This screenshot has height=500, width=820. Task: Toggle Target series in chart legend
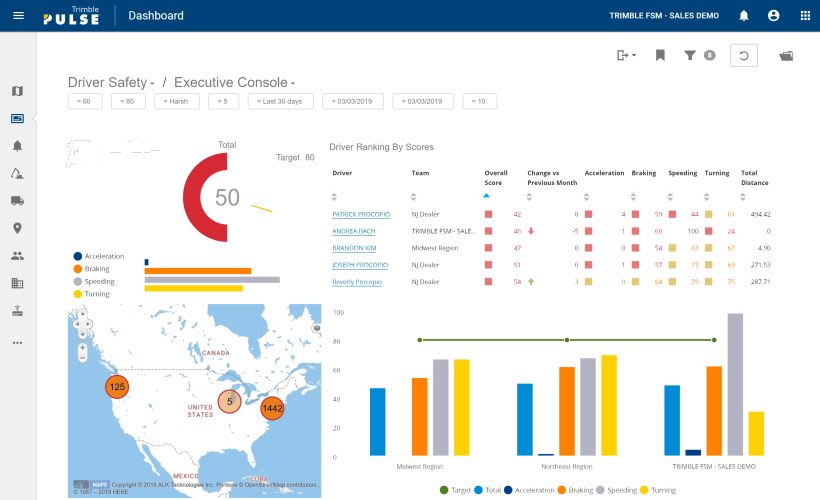(455, 490)
